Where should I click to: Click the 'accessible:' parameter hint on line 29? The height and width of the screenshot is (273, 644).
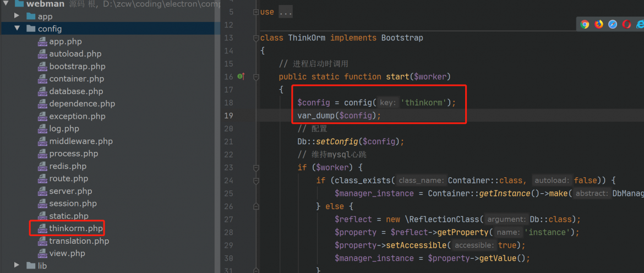click(475, 245)
